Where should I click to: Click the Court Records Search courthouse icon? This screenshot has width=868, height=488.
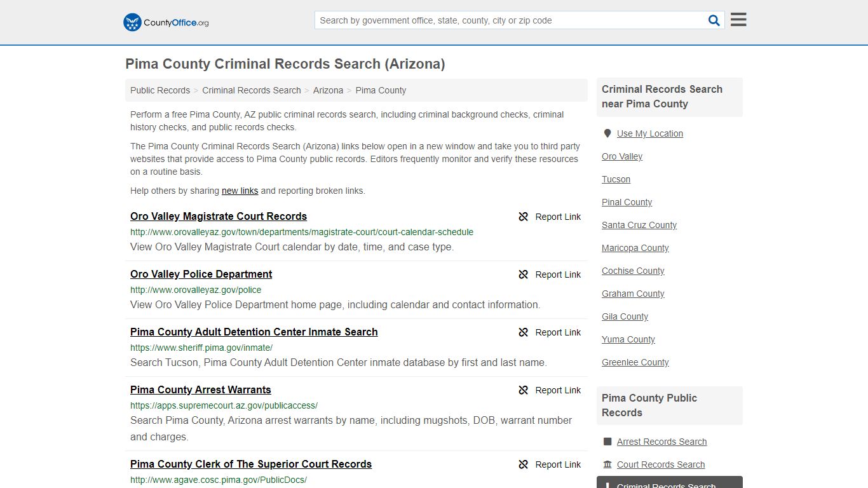(x=607, y=464)
